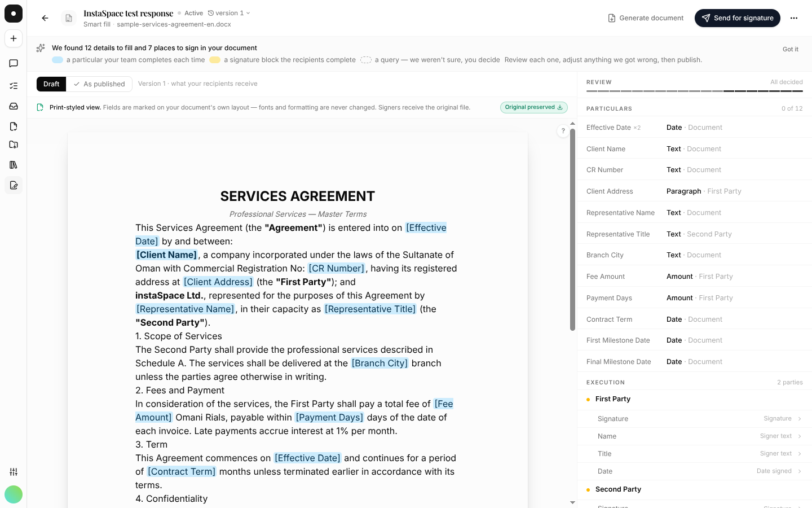Select the First Party heading under Execution
The image size is (812, 508).
pos(613,399)
